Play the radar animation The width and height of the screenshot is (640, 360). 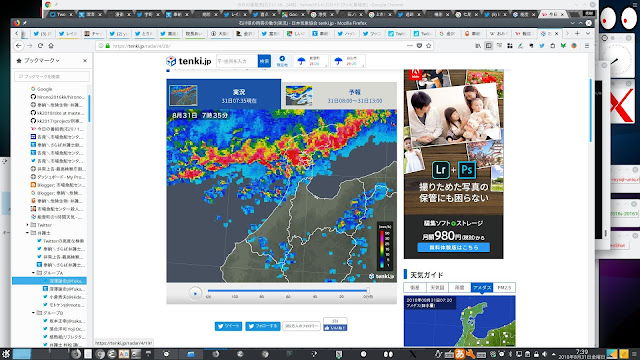coord(195,293)
